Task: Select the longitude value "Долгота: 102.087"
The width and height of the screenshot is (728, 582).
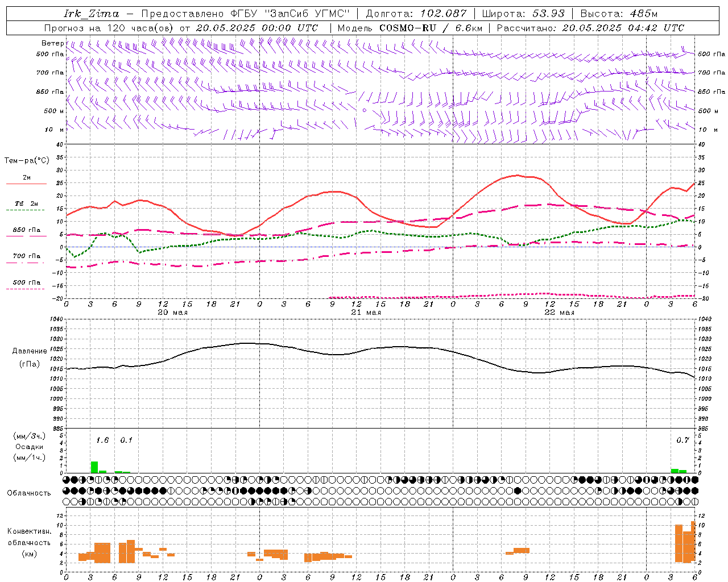Action: [x=416, y=14]
